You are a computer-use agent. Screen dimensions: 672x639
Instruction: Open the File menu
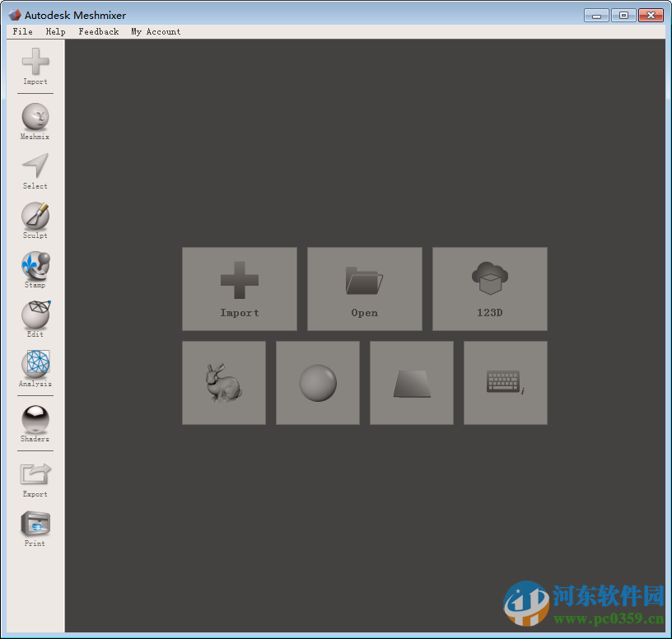[23, 31]
